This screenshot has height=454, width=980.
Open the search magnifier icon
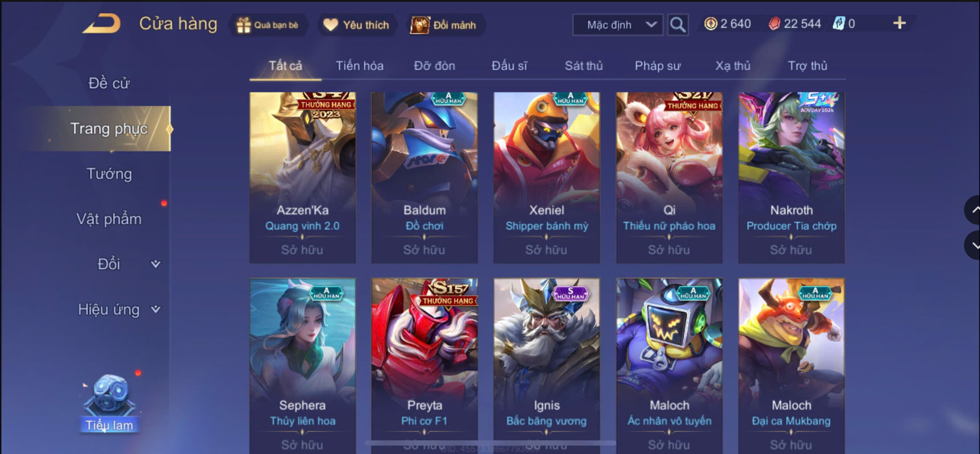(678, 24)
